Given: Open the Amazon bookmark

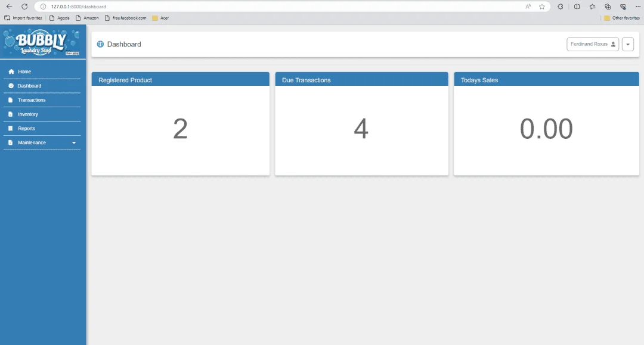Looking at the screenshot, I should 87,18.
